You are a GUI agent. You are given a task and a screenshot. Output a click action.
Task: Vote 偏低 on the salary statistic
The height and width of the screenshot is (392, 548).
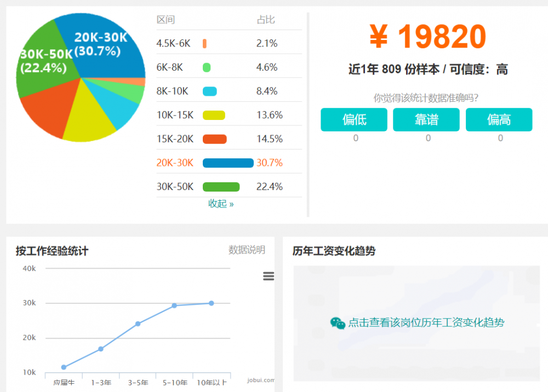[x=354, y=119]
